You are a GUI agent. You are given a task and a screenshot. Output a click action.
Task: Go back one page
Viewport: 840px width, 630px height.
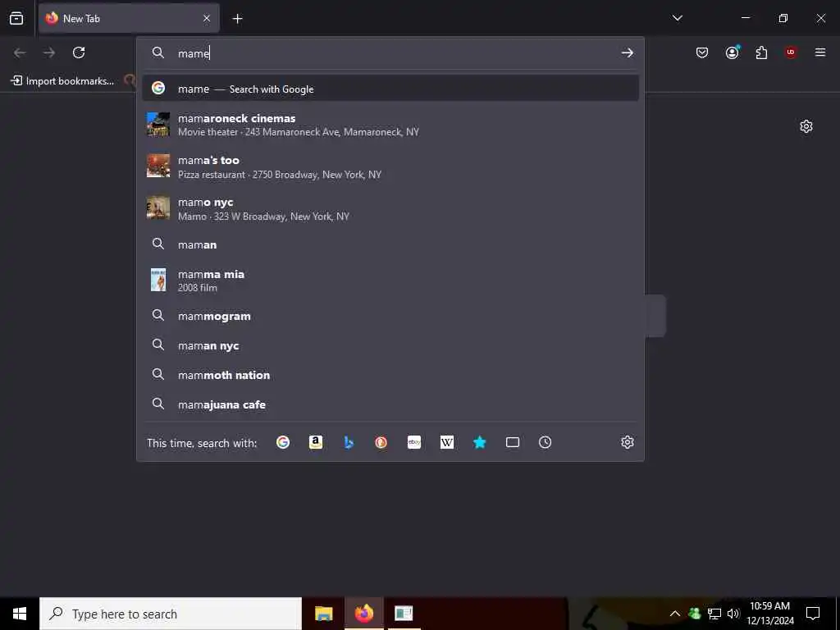20,52
